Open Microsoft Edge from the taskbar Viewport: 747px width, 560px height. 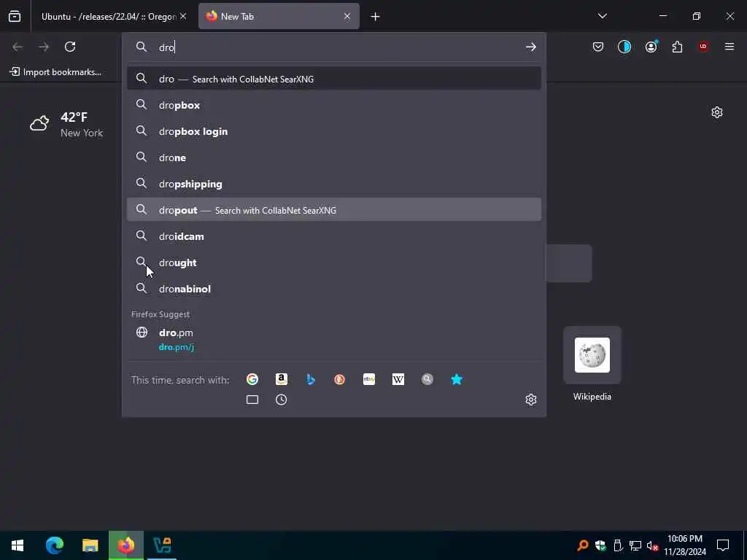pos(55,545)
